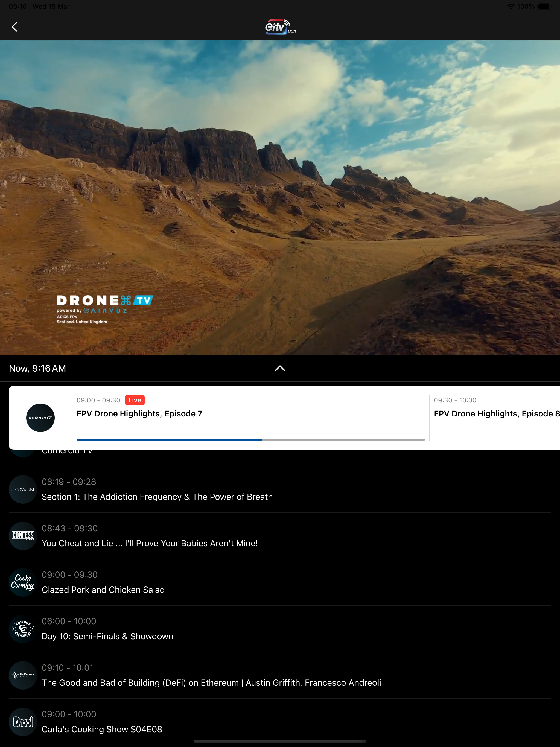Open upcoming FPV Drone Highlights, Episode 8
The height and width of the screenshot is (747, 560).
pyautogui.click(x=497, y=414)
